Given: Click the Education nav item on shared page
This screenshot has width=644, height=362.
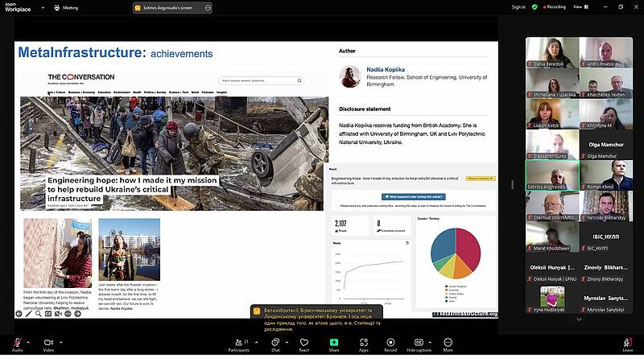Looking at the screenshot, I should [105, 93].
